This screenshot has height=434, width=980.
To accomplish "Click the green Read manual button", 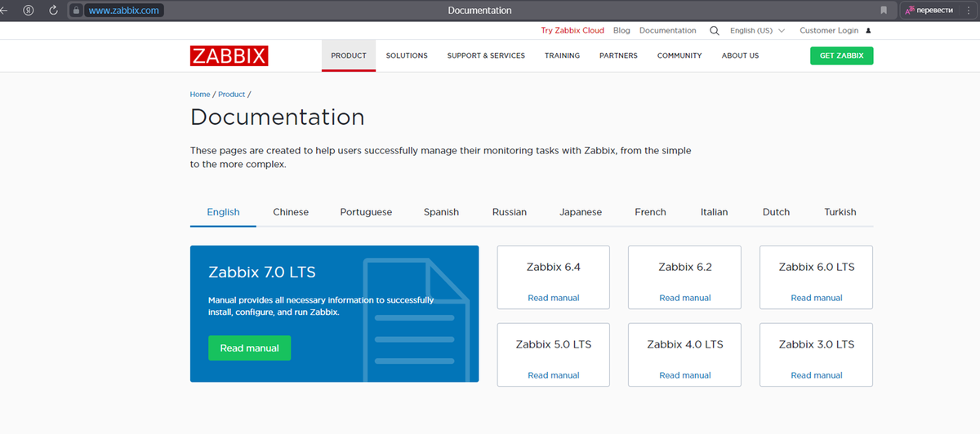I will pyautogui.click(x=249, y=348).
